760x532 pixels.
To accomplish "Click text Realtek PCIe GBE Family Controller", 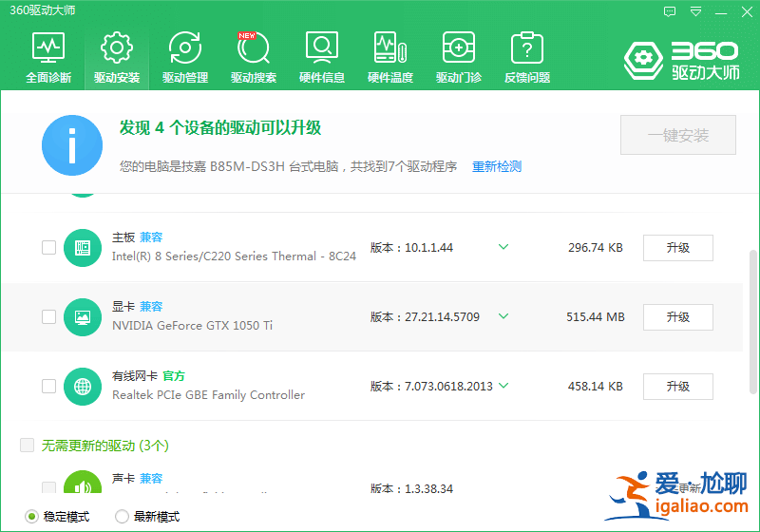I will 208,395.
